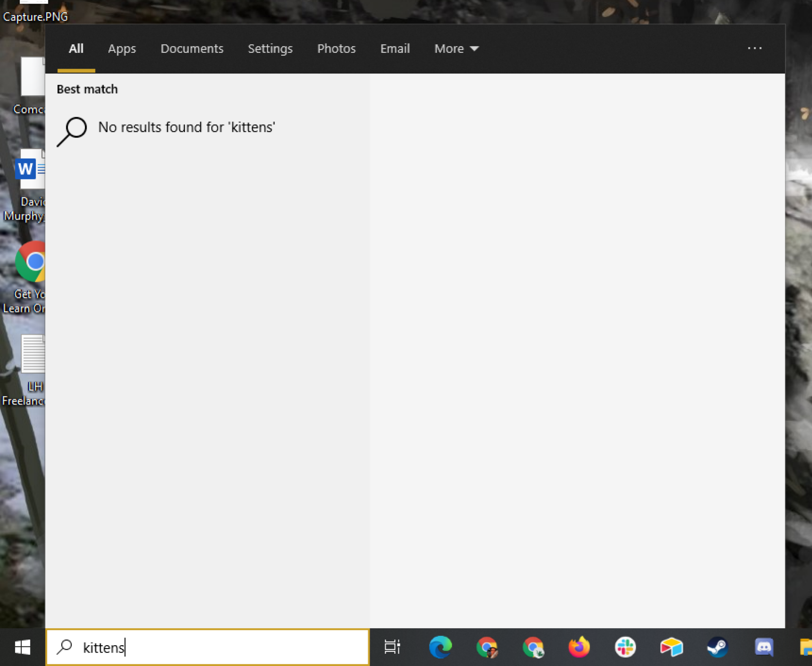Select the Photos search filter tab
The width and height of the screenshot is (812, 666).
pyautogui.click(x=336, y=49)
